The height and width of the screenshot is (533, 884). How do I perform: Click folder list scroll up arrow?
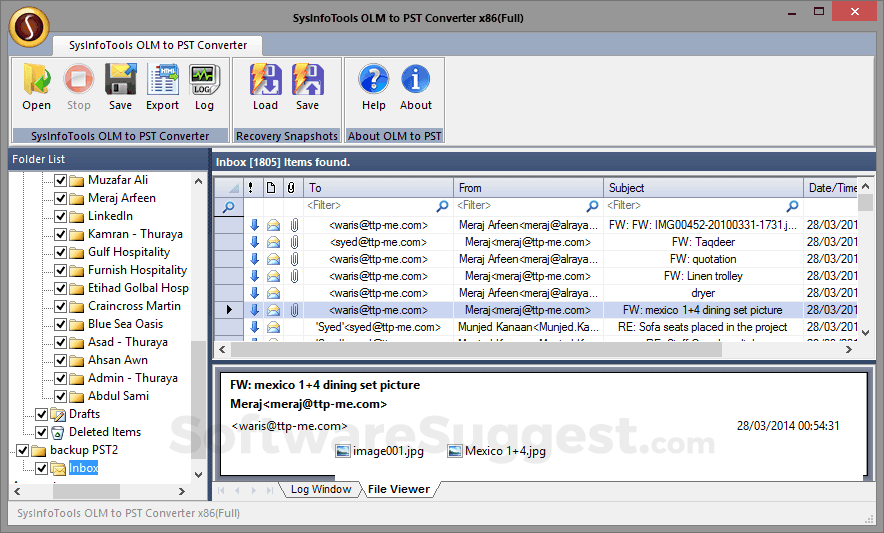click(198, 181)
